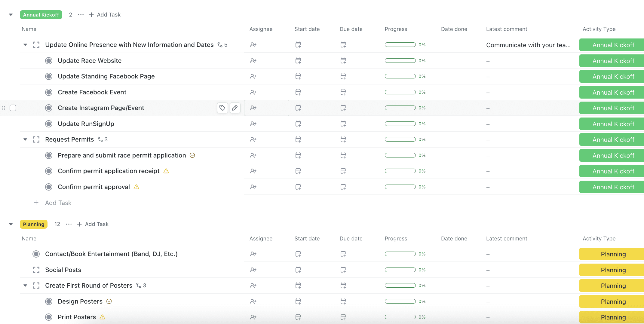Viewport: 644px width, 324px height.
Task: Set due date for Update RunSignUp
Action: point(343,124)
